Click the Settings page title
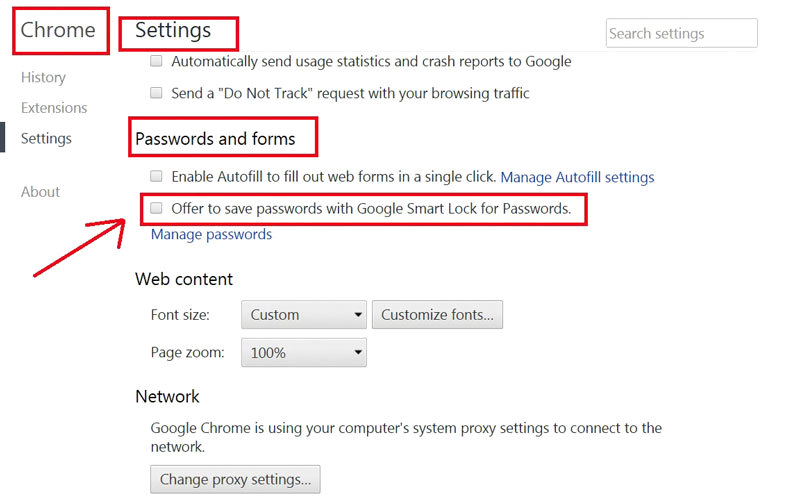800x500 pixels. [x=173, y=30]
